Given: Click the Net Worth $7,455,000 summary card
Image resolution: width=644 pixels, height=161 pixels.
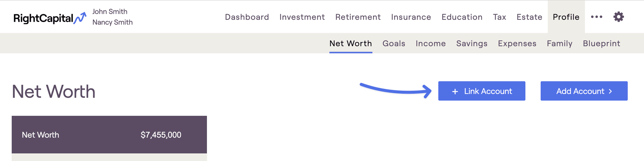Looking at the screenshot, I should point(109,135).
